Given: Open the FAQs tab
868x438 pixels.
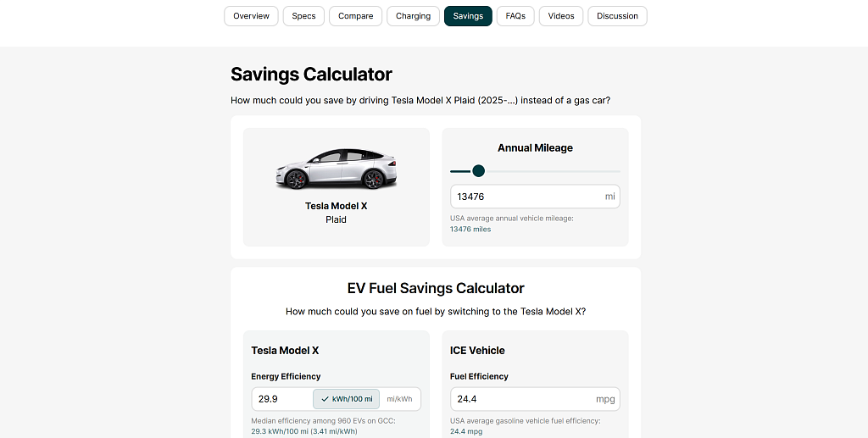Looking at the screenshot, I should point(515,16).
